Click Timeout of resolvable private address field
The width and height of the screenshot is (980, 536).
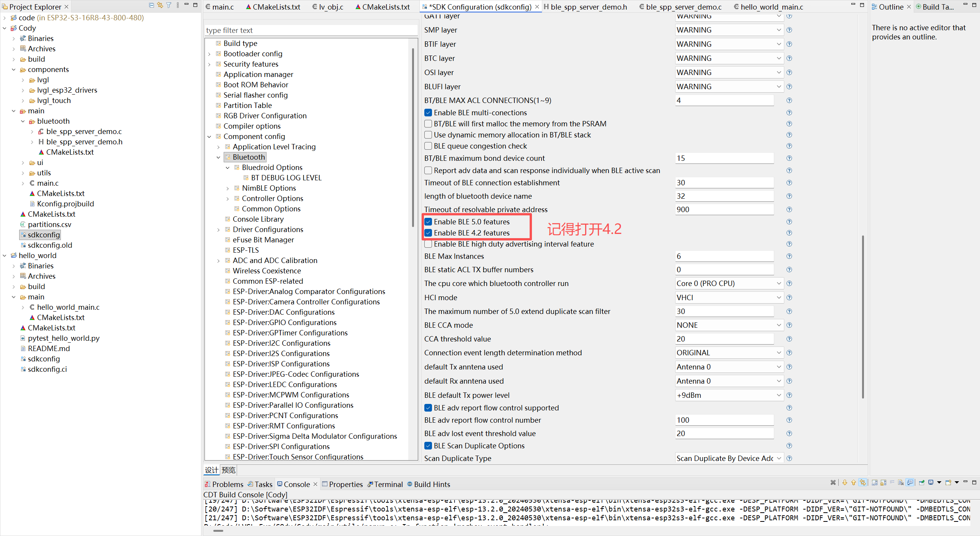pyautogui.click(x=724, y=209)
